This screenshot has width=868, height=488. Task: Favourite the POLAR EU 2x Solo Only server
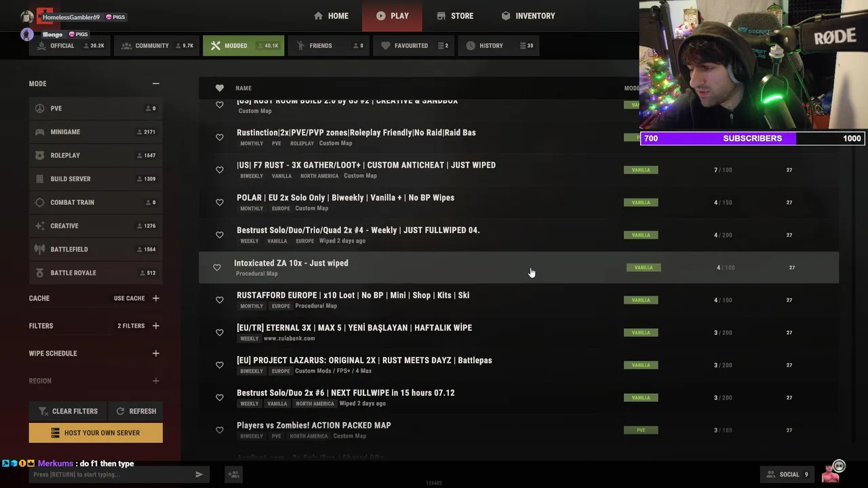point(220,203)
